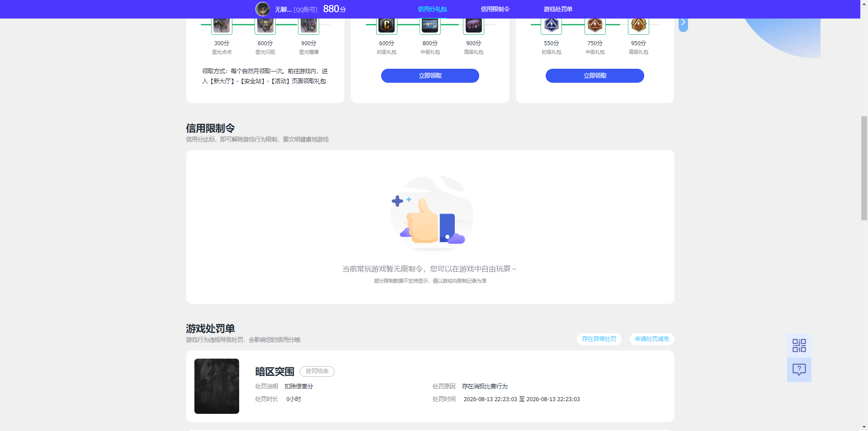
Task: Click the username with QQ账号 label
Action: 296,9
